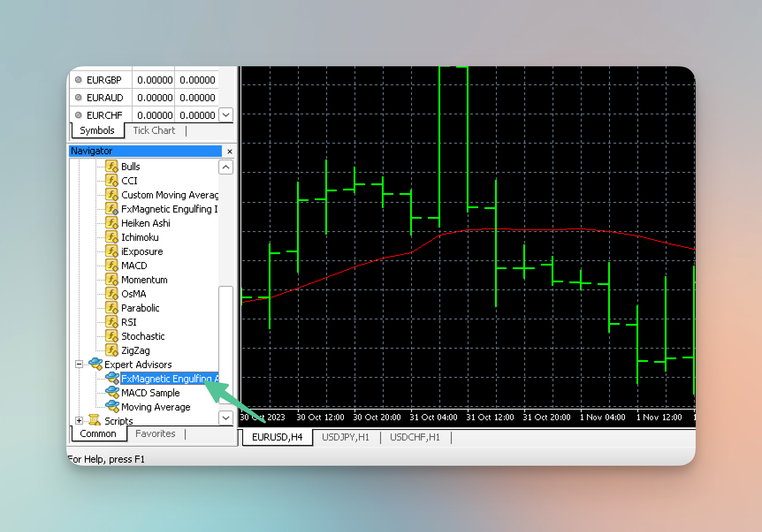
Task: Click the Bulls indicator icon
Action: [111, 167]
